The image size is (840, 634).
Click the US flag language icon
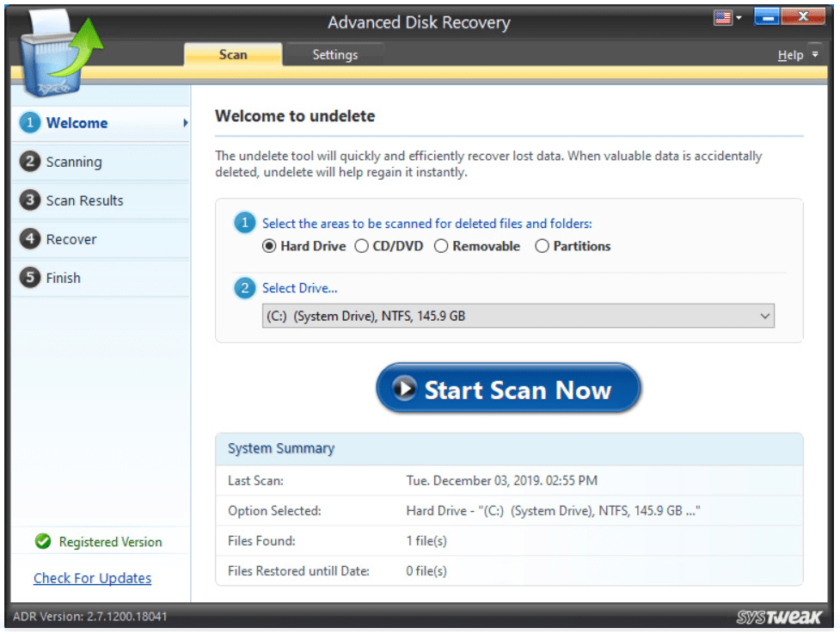pyautogui.click(x=723, y=18)
